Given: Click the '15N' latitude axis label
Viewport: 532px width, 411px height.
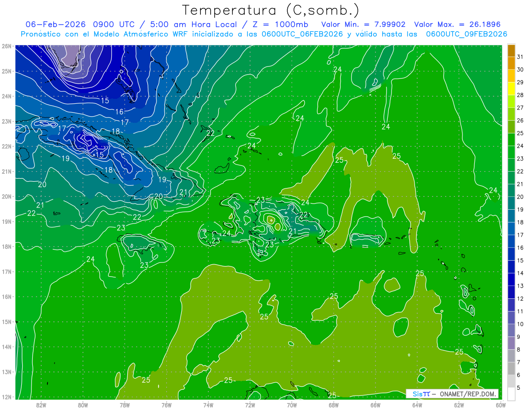Looking at the screenshot, I should (7, 321).
